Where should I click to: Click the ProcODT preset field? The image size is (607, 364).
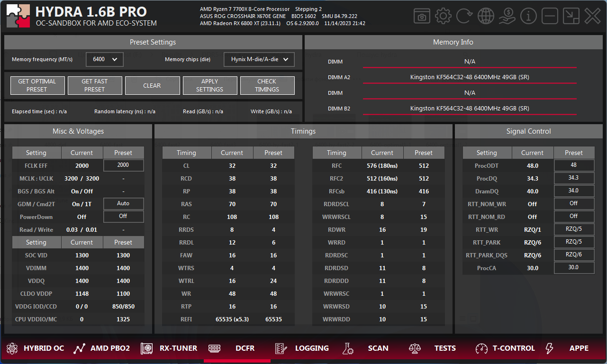click(574, 165)
